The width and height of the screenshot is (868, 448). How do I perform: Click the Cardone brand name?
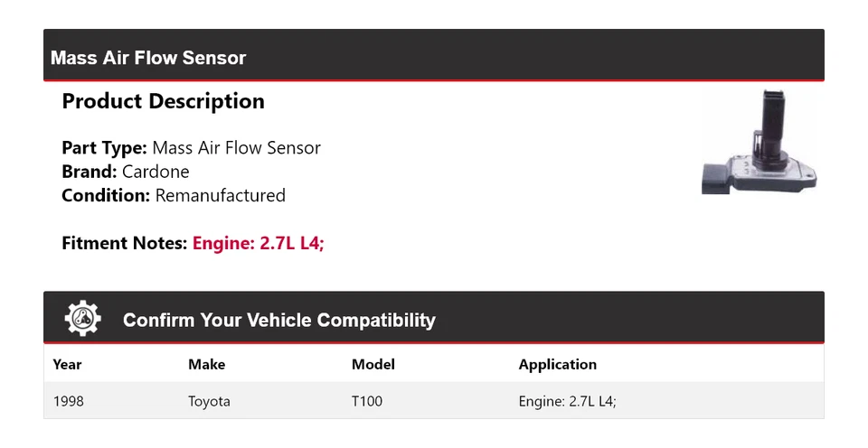coord(156,172)
